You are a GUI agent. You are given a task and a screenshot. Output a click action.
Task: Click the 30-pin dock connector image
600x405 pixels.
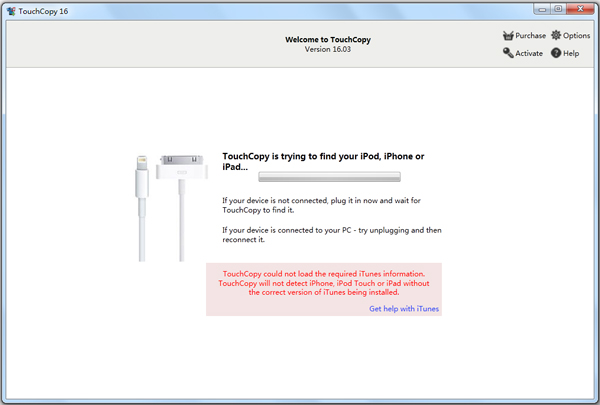pos(182,208)
